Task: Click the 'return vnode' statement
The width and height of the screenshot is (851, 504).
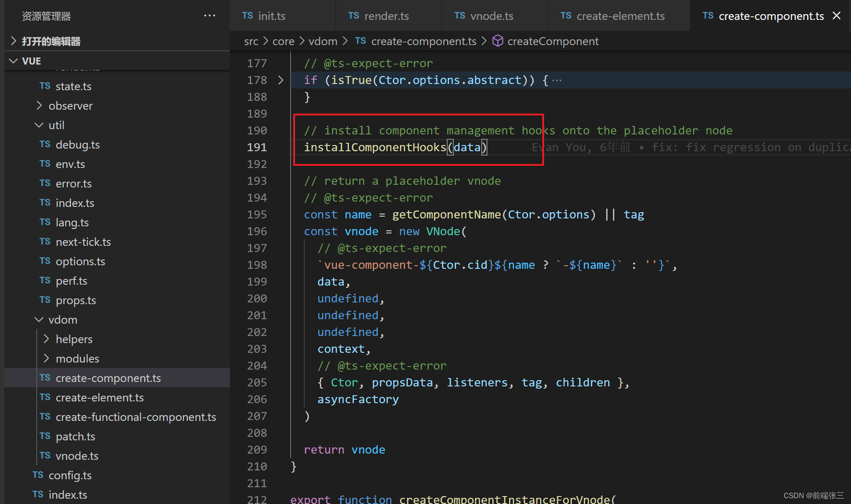Action: pyautogui.click(x=344, y=450)
